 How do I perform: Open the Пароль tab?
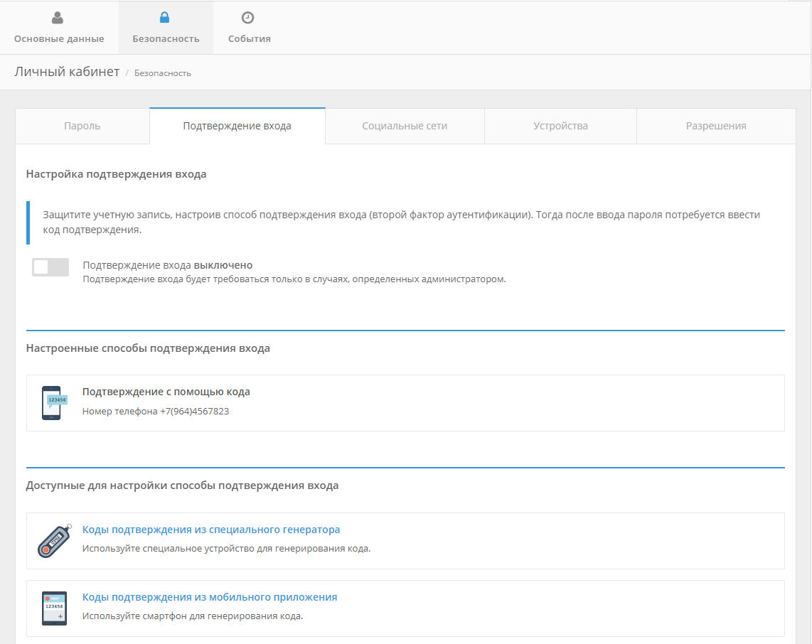click(82, 126)
